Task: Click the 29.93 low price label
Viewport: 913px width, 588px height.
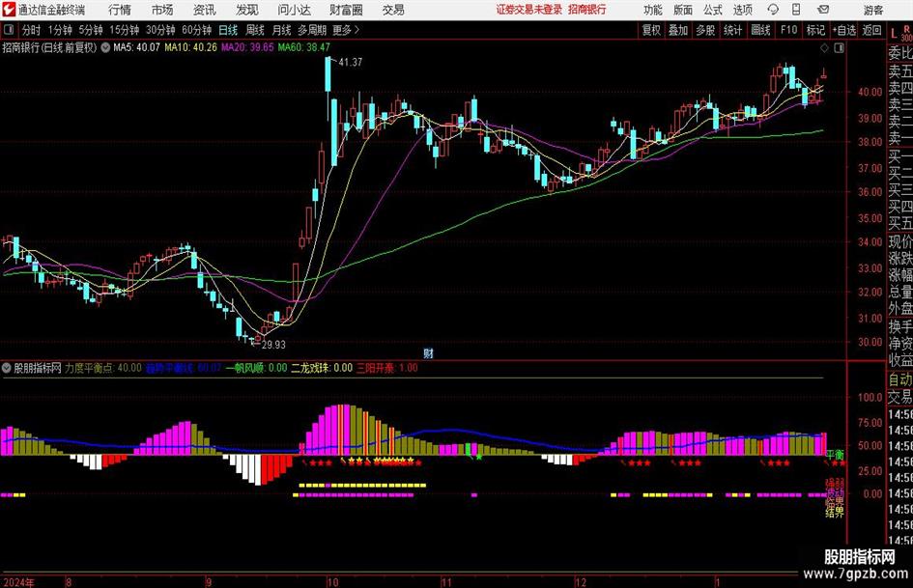Action: click(x=273, y=345)
